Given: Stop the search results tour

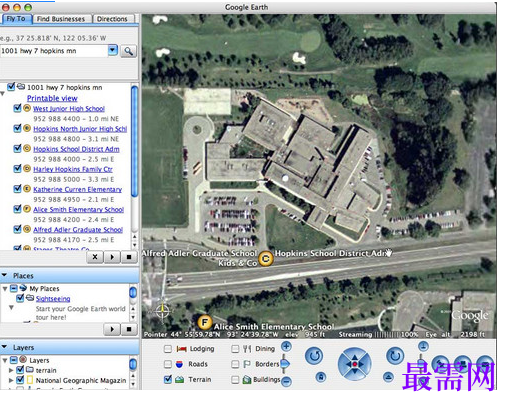Looking at the screenshot, I should point(129,257).
